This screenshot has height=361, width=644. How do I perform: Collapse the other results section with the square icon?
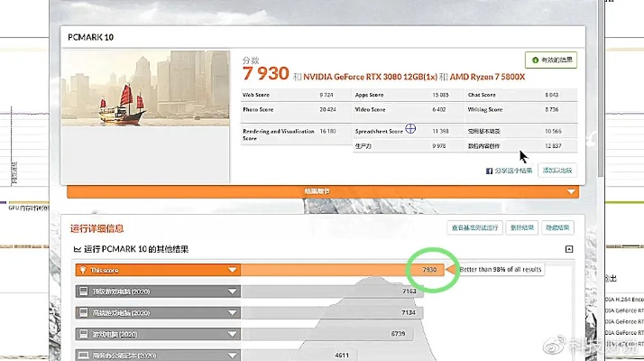click(x=569, y=249)
